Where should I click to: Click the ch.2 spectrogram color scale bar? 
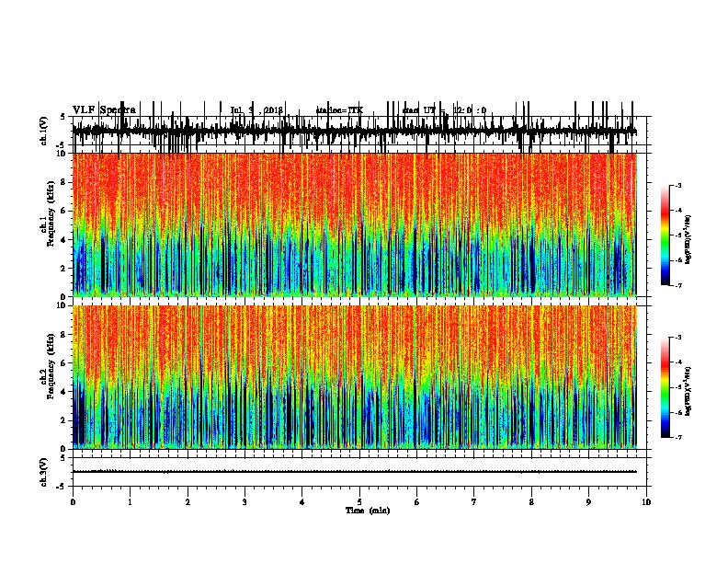pyautogui.click(x=665, y=387)
